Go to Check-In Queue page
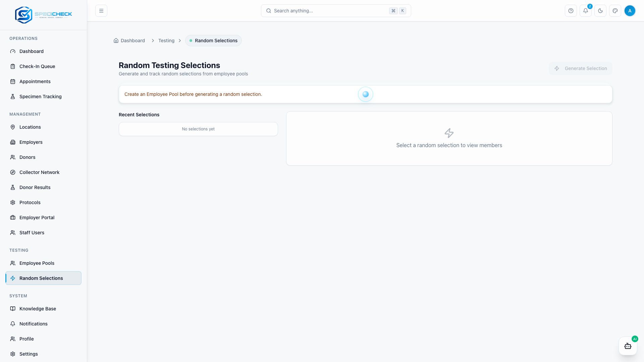The image size is (644, 362). 44,66
